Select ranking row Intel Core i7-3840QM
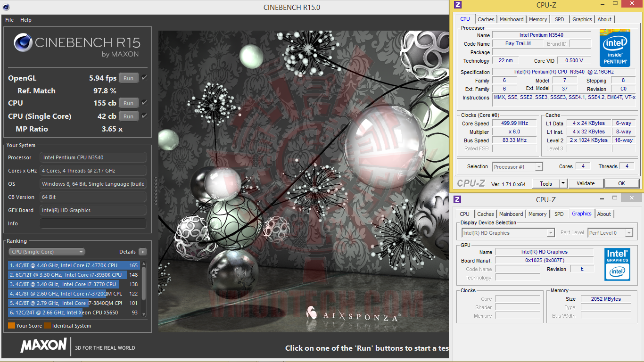This screenshot has height=362, width=644. (74, 303)
